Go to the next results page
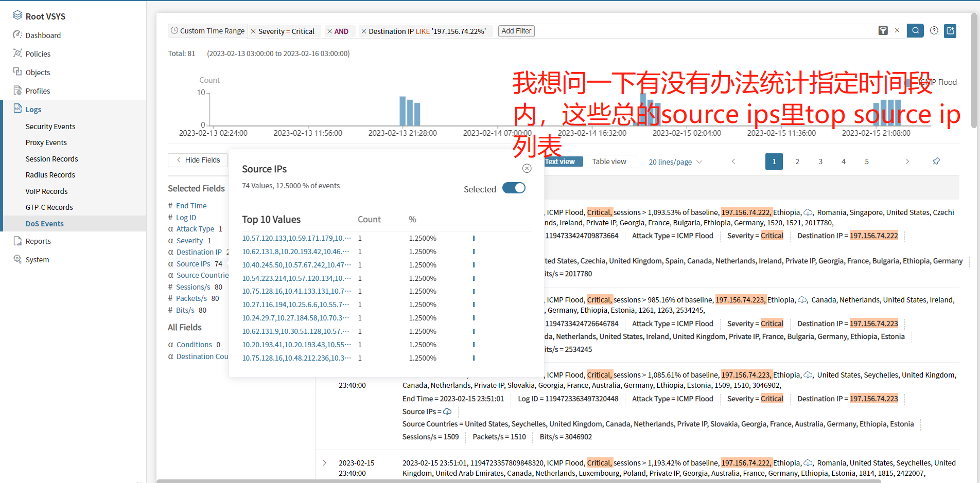This screenshot has height=483, width=980. point(907,162)
